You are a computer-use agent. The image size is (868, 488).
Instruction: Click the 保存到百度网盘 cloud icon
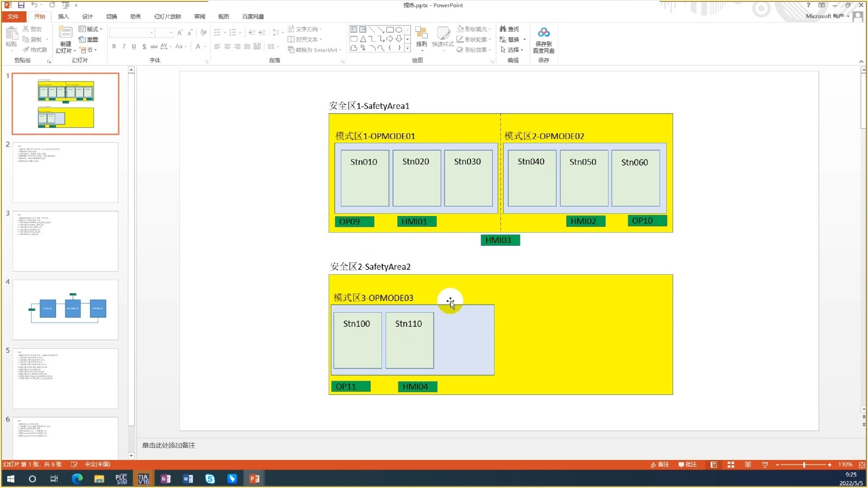tap(543, 33)
